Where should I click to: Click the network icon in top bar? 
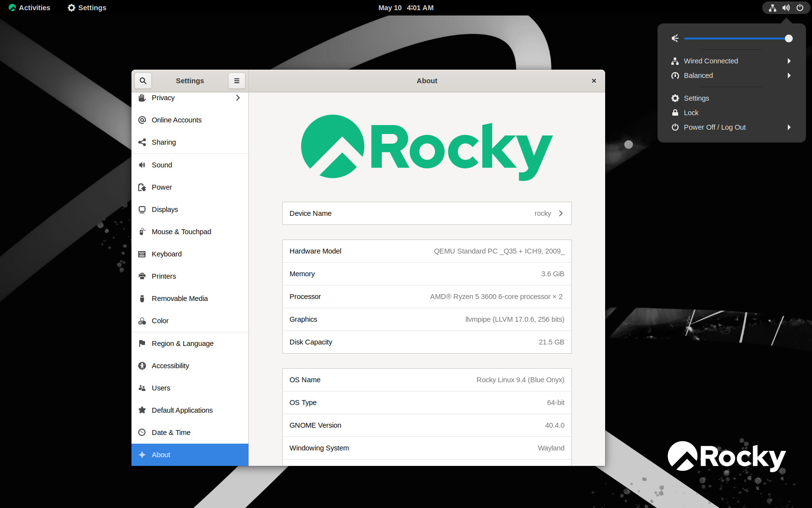click(x=773, y=8)
